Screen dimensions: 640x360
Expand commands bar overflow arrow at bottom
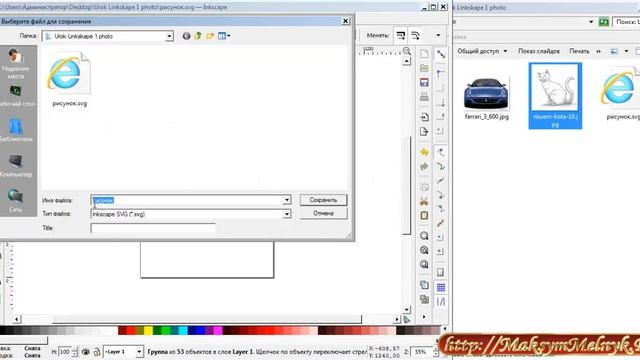coord(424,316)
